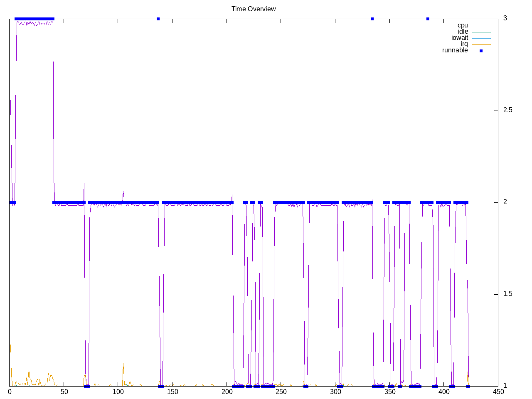The image size is (532, 399).
Task: Click the y-axis tick label 1.5
Action: [507, 294]
